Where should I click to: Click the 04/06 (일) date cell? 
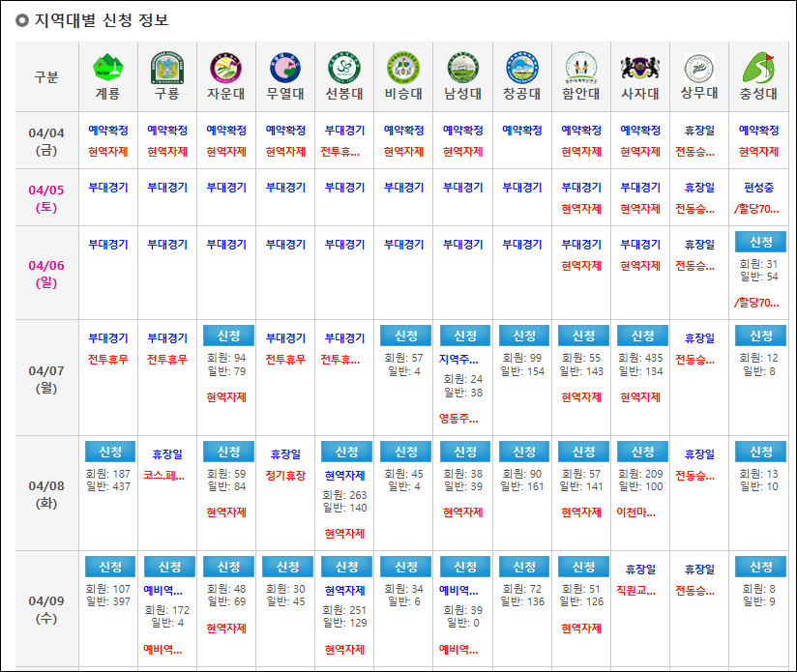click(x=46, y=274)
